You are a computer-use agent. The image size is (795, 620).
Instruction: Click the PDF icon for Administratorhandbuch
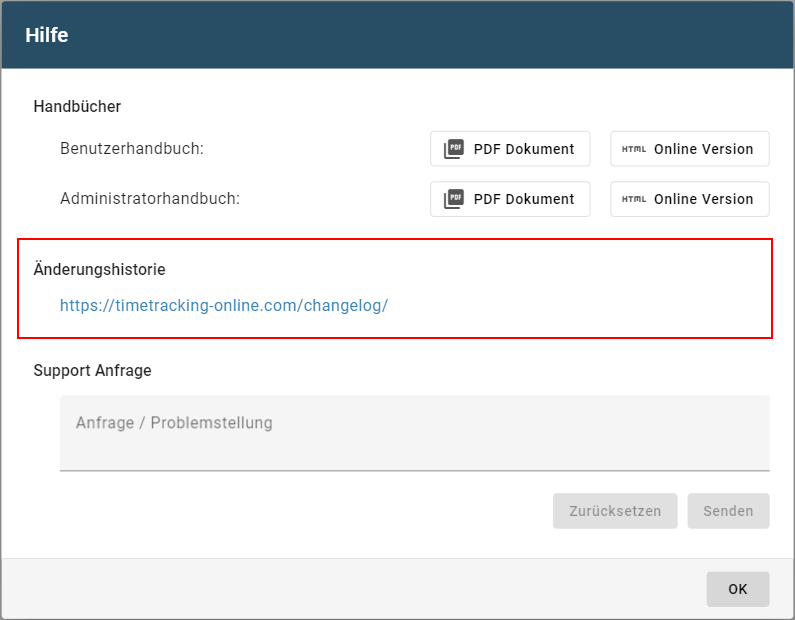click(454, 199)
